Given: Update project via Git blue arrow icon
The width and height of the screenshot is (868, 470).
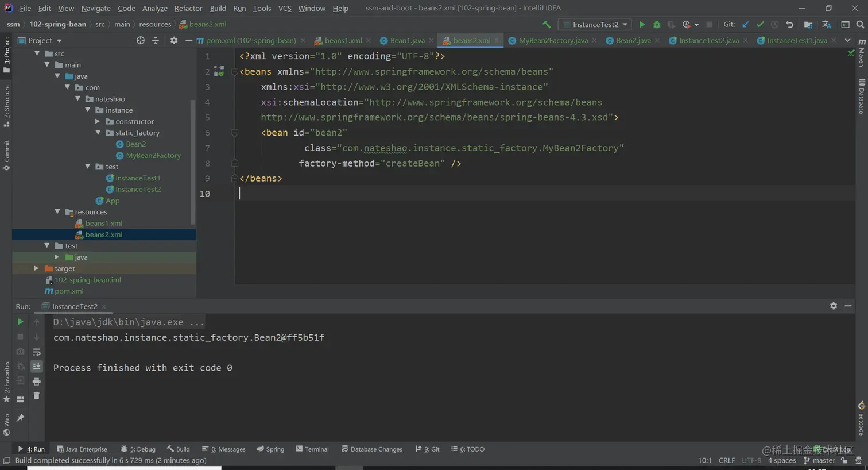Looking at the screenshot, I should 745,25.
